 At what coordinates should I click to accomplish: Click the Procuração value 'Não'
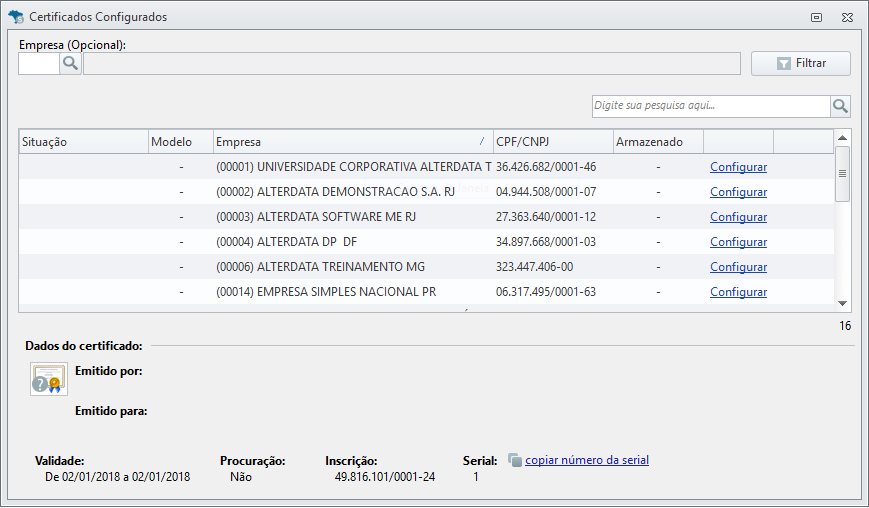point(241,476)
